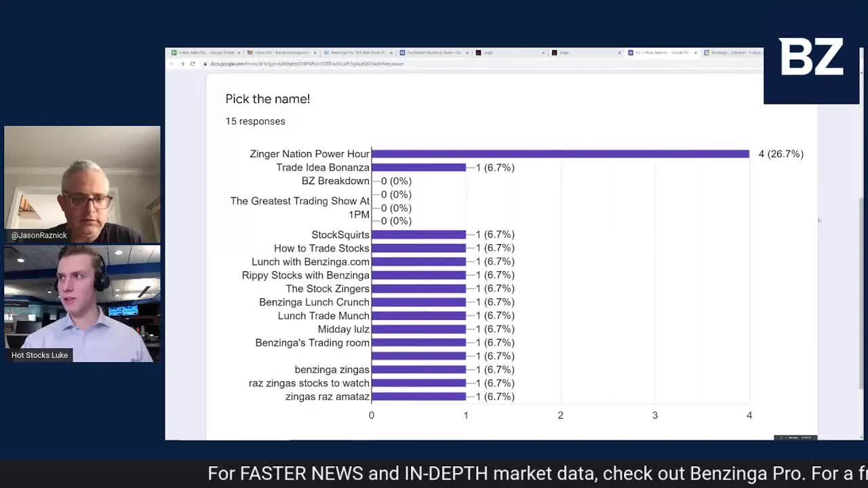The width and height of the screenshot is (868, 488).
Task: Click the Zinger Nation Power Hour bar
Action: [x=560, y=154]
